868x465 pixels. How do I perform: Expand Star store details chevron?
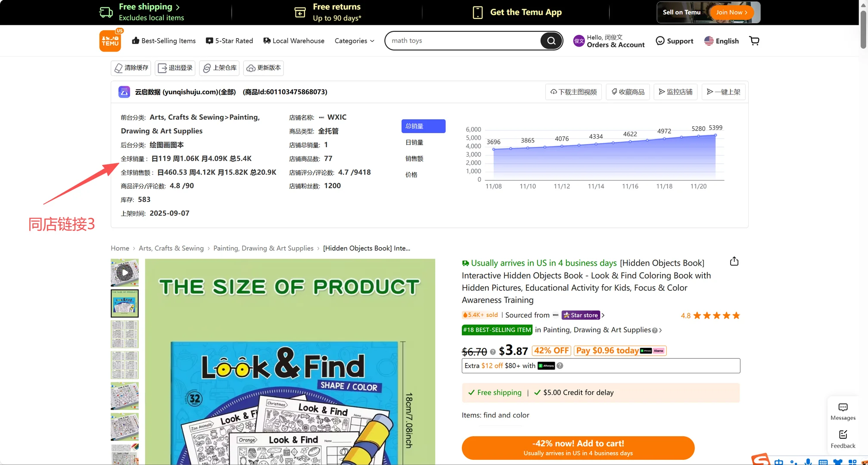tap(603, 315)
